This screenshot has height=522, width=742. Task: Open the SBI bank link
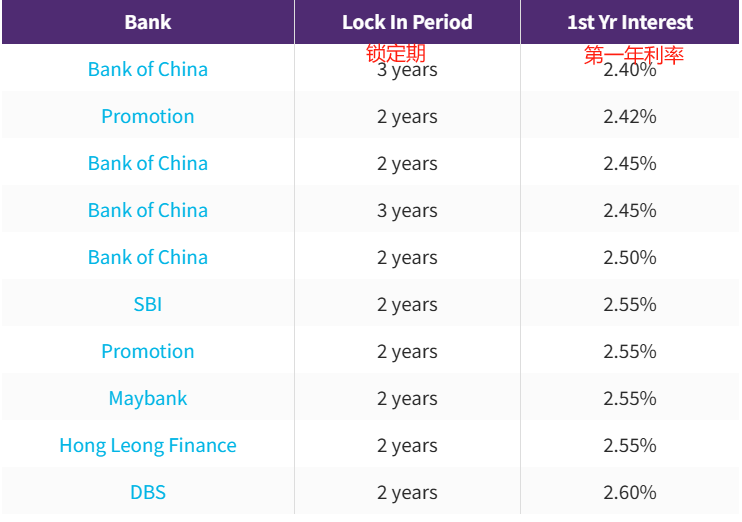148,304
